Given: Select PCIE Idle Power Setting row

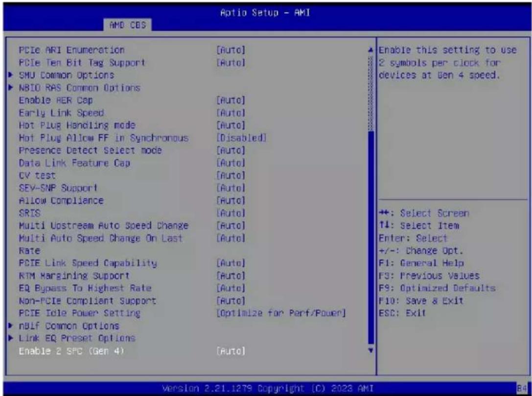Looking at the screenshot, I should 79,313.
